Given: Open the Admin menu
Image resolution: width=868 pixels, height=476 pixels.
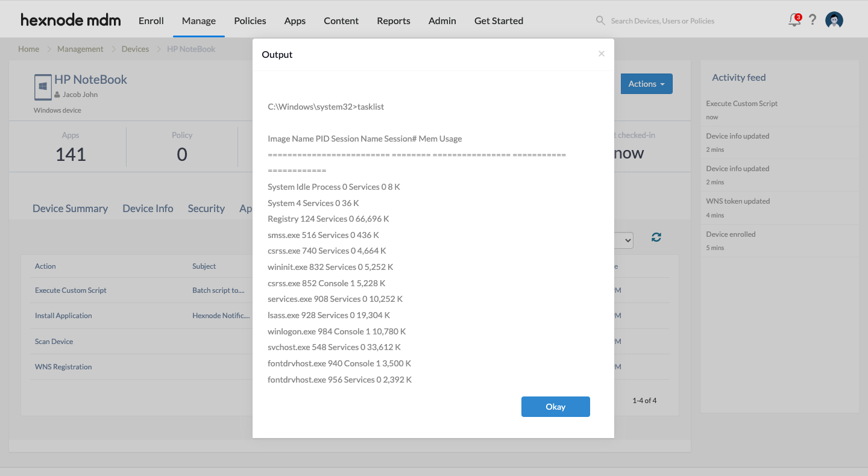Looking at the screenshot, I should (x=442, y=20).
